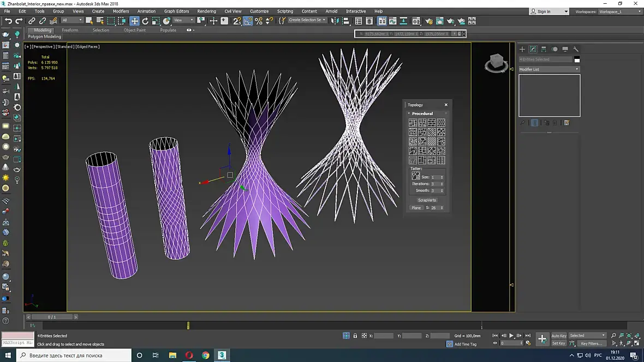Click the Mirror tool icon
This screenshot has width=644, height=362.
[335, 21]
